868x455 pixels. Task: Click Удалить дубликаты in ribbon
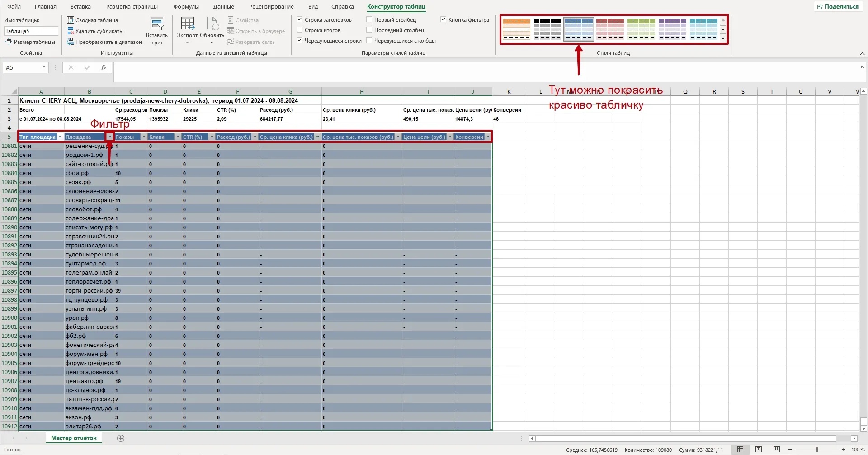71,31
